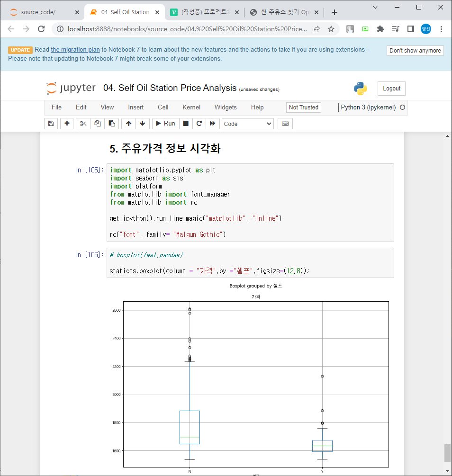Switch to the 프로젝트3 browser tab
This screenshot has height=476, width=452.
205,12
